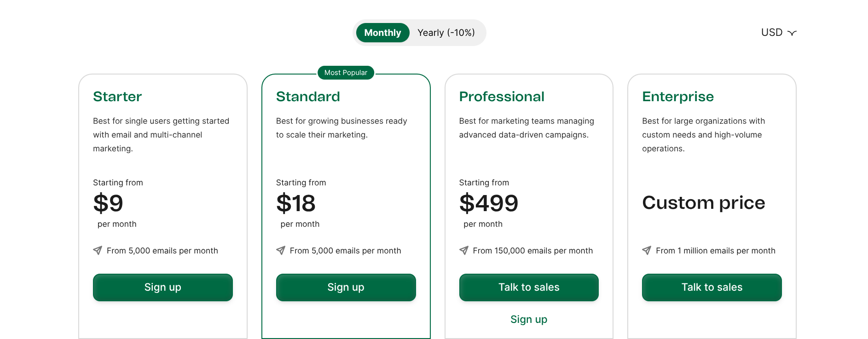Sign up for the Standard plan

346,287
